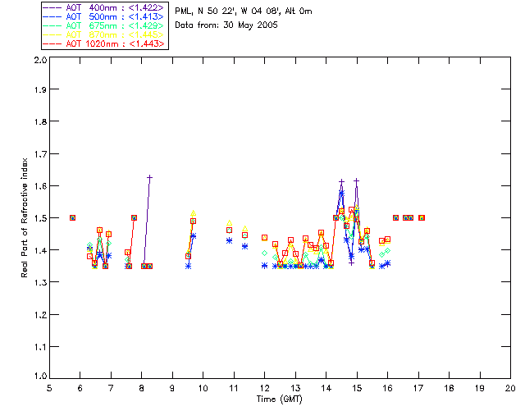Click the yellow triangle marker near 11 GMT
The height and width of the screenshot is (420, 525).
click(x=229, y=223)
